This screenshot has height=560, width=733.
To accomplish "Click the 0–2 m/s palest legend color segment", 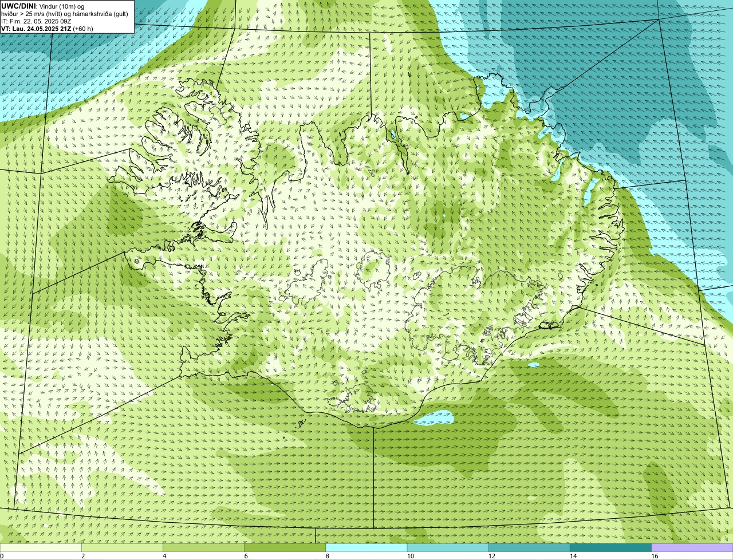I will point(41,547).
